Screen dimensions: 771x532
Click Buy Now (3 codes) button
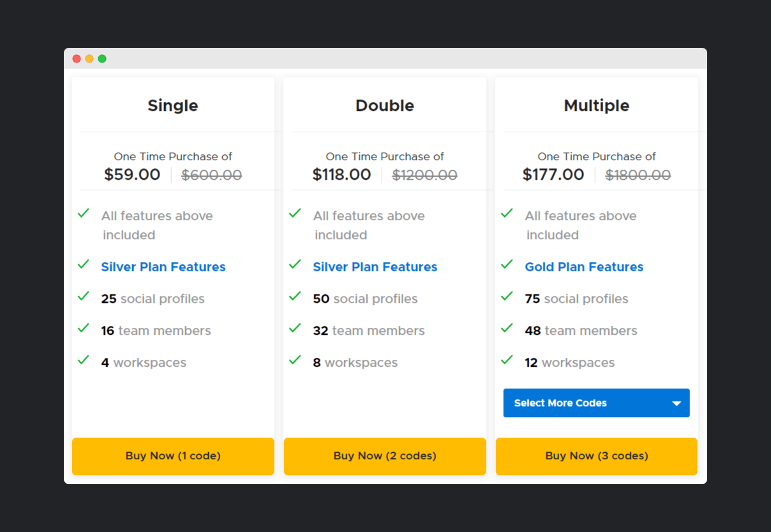597,456
